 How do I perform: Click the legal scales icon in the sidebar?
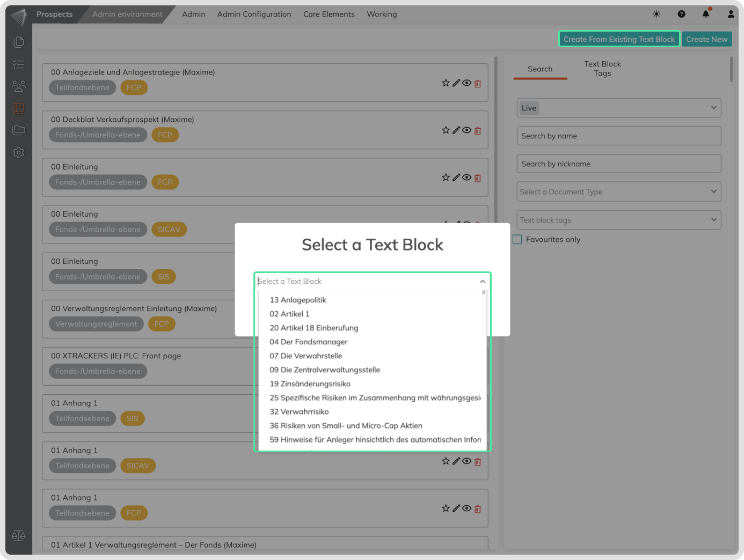[19, 535]
